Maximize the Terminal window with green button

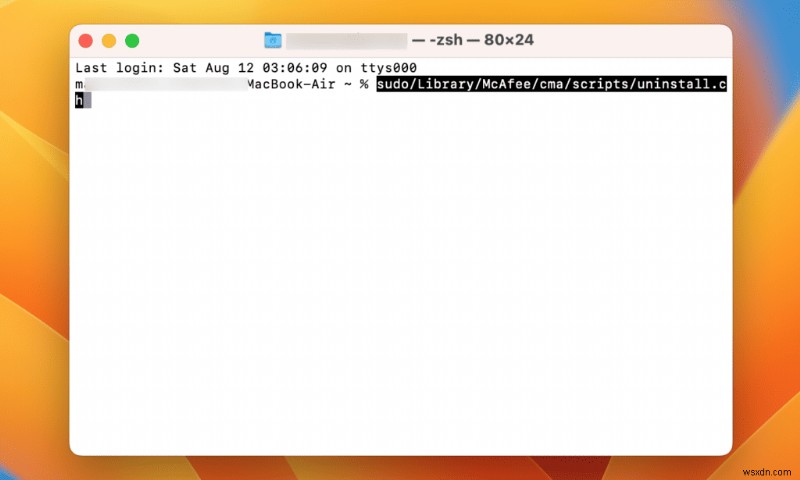(x=132, y=41)
